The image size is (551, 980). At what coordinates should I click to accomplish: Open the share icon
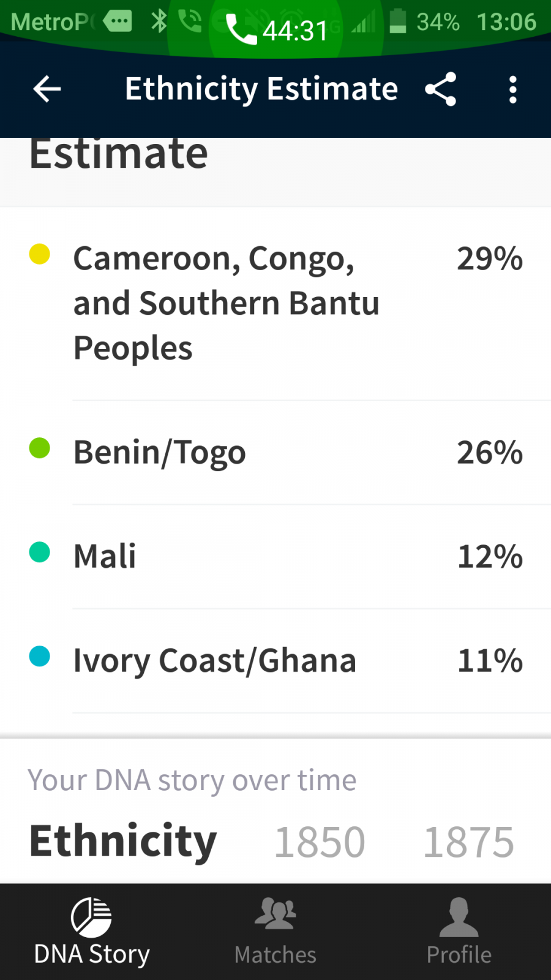(x=441, y=89)
